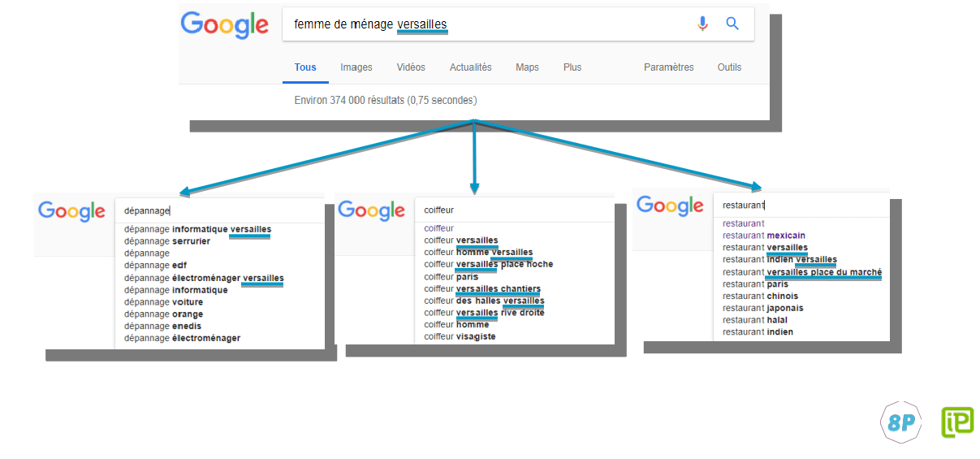Click the Google logo beside the restaurant search
The height and width of the screenshot is (459, 980).
coord(670,206)
